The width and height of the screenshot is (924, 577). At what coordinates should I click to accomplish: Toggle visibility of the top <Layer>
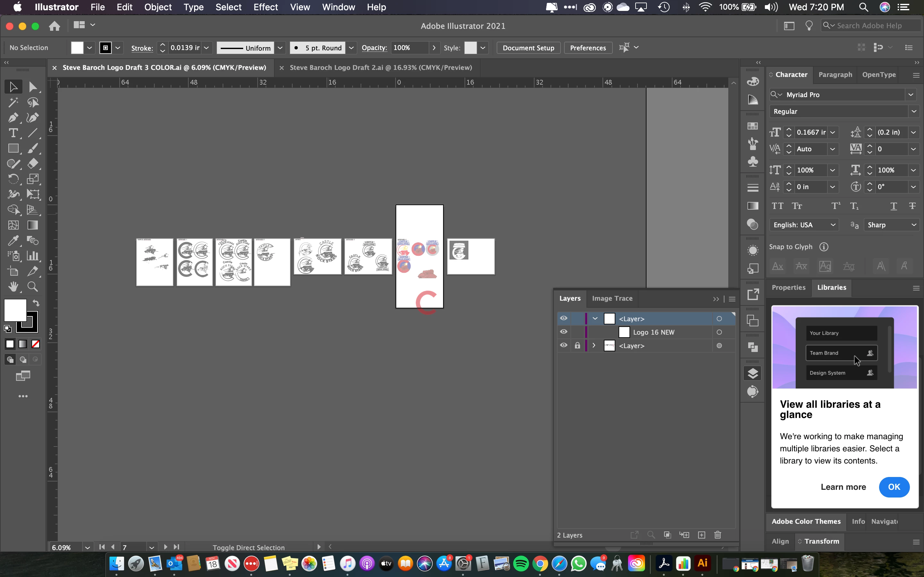coord(564,318)
